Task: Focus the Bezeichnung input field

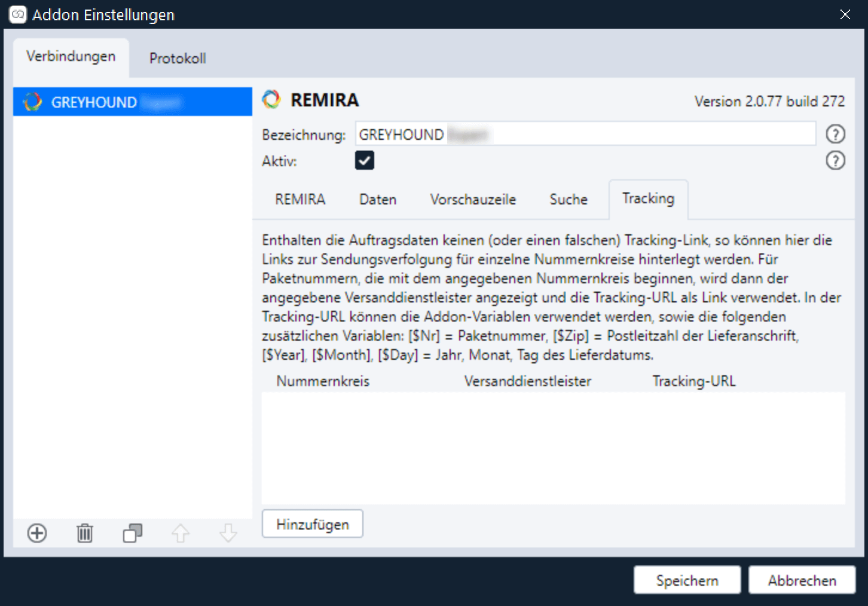Action: coord(586,134)
